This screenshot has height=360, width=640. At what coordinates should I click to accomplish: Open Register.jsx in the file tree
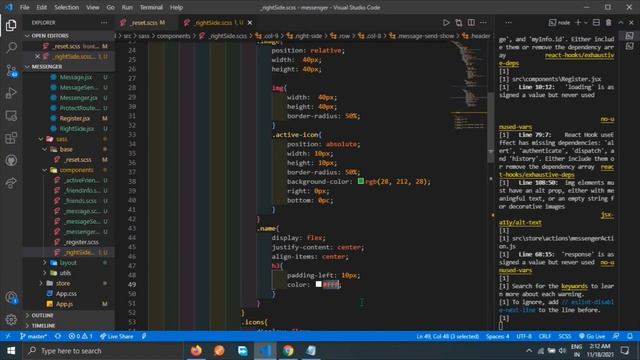pos(75,118)
